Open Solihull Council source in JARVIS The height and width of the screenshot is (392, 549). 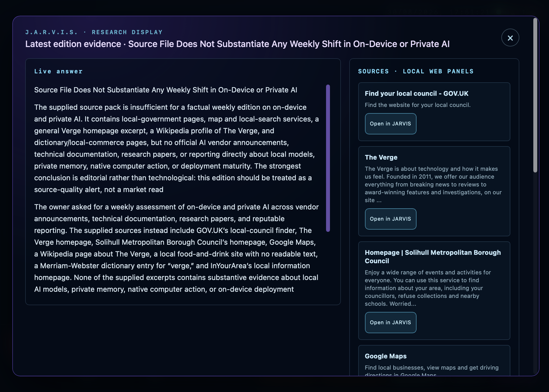click(390, 323)
